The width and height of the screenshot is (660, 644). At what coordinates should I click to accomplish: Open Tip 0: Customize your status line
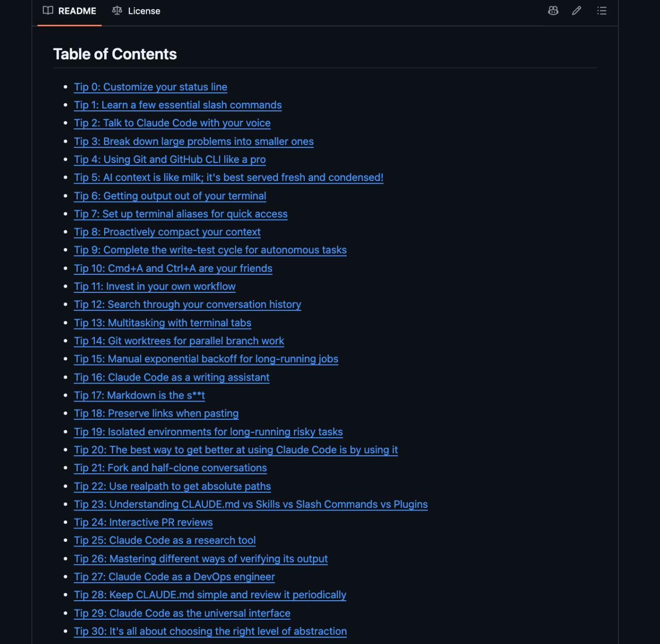point(151,87)
